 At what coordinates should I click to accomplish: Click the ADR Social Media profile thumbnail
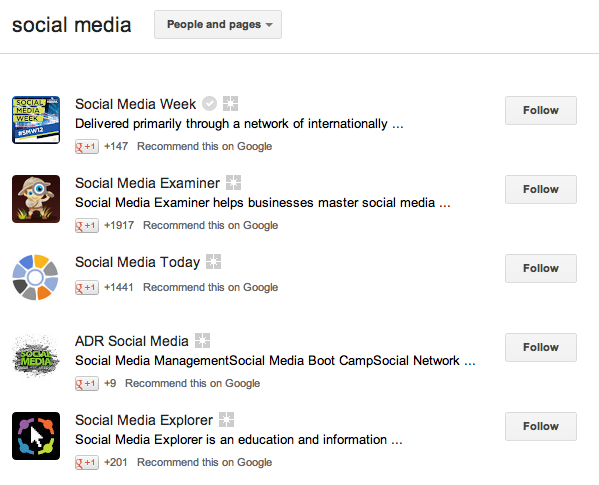coord(36,357)
